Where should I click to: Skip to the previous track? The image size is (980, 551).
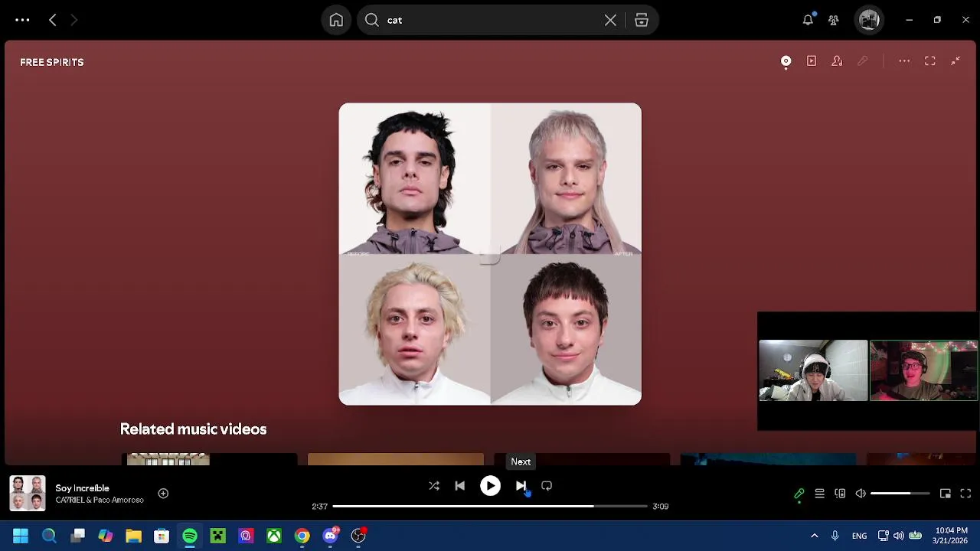(x=459, y=486)
